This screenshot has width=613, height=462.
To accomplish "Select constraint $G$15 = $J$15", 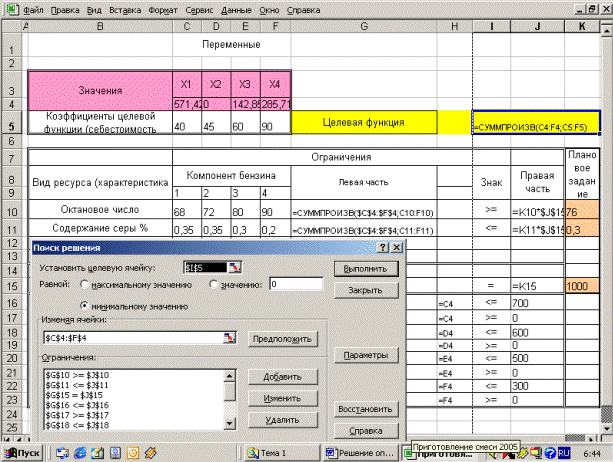I will pyautogui.click(x=74, y=395).
